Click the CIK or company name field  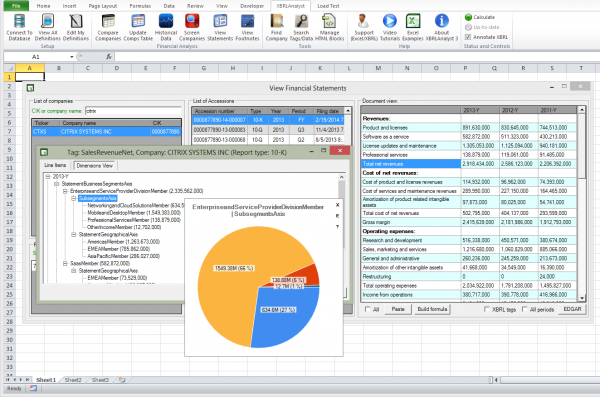click(x=133, y=111)
